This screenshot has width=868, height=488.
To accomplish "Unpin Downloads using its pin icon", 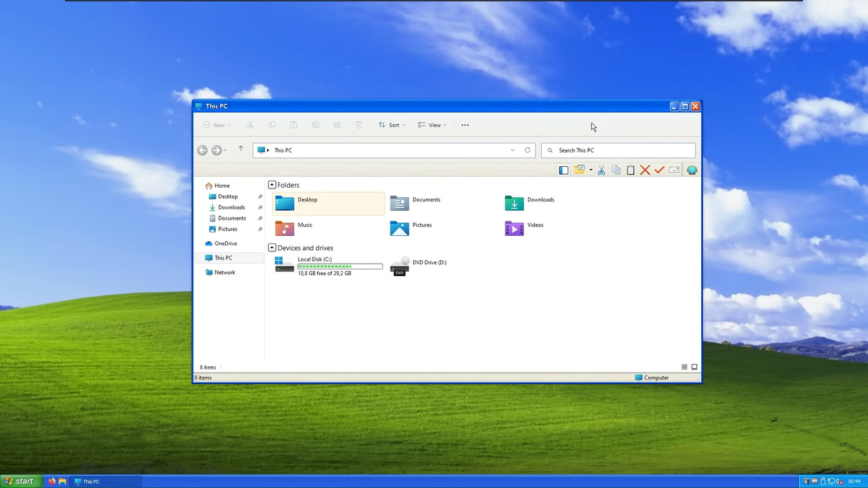I will tap(260, 207).
